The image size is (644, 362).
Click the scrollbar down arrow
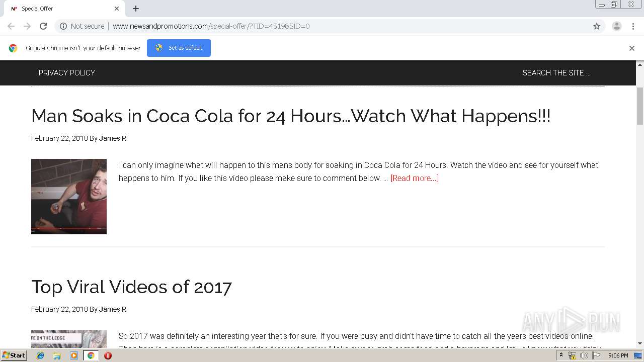pyautogui.click(x=640, y=344)
